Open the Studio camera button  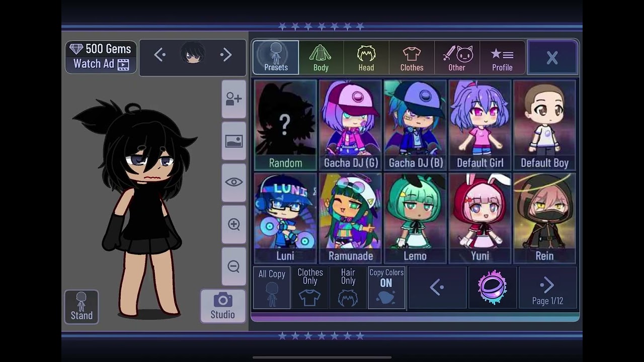coord(223,306)
